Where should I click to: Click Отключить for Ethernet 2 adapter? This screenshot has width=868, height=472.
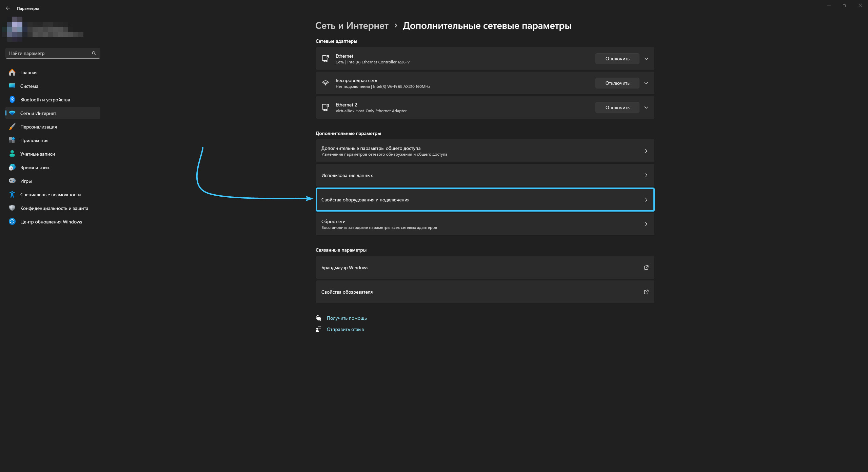(617, 107)
